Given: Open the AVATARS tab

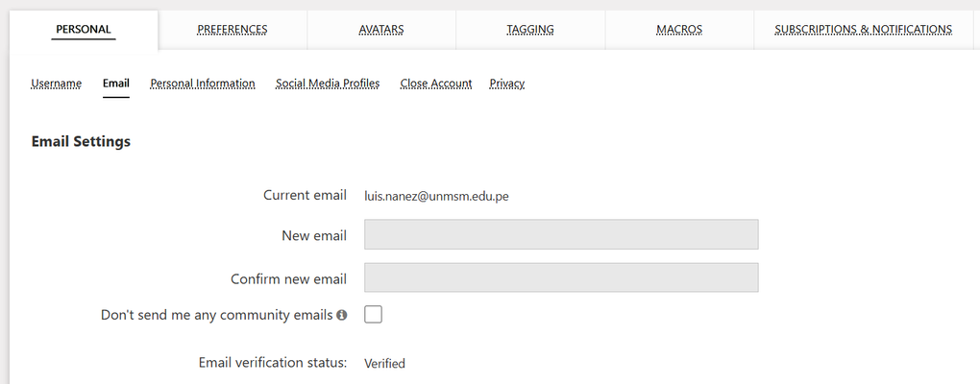Looking at the screenshot, I should [x=381, y=30].
